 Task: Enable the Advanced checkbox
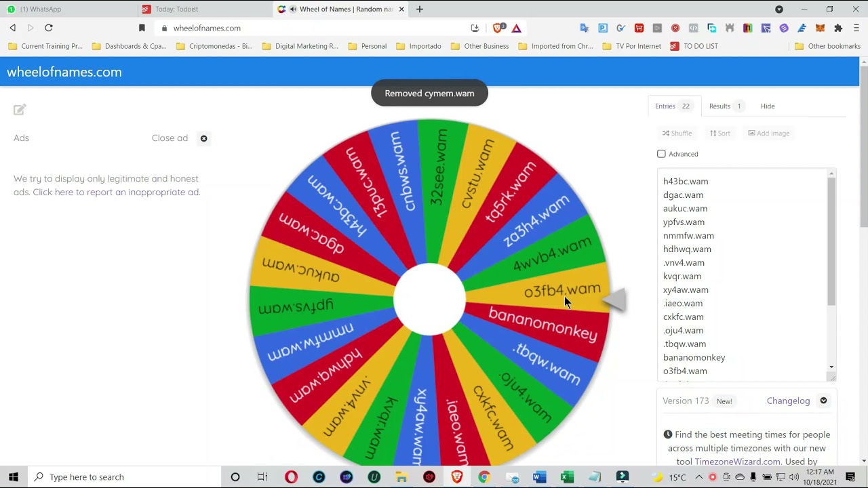[661, 154]
